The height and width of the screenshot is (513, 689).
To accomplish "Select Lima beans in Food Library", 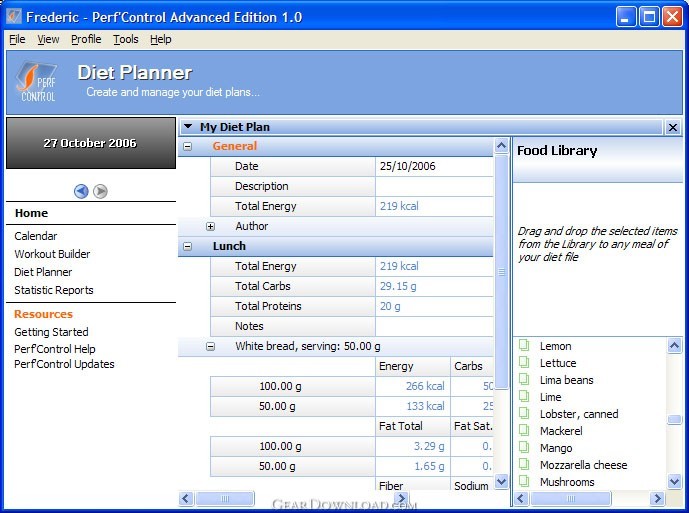I will click(567, 380).
